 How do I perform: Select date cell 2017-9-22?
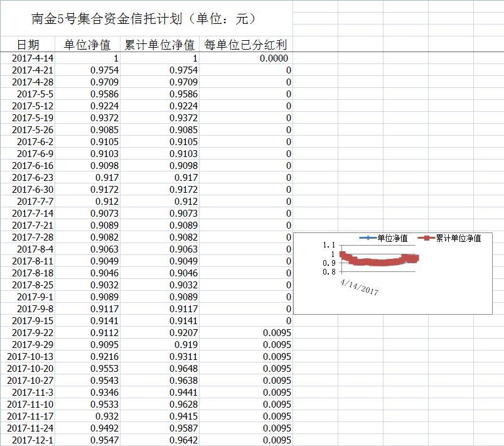pyautogui.click(x=33, y=333)
